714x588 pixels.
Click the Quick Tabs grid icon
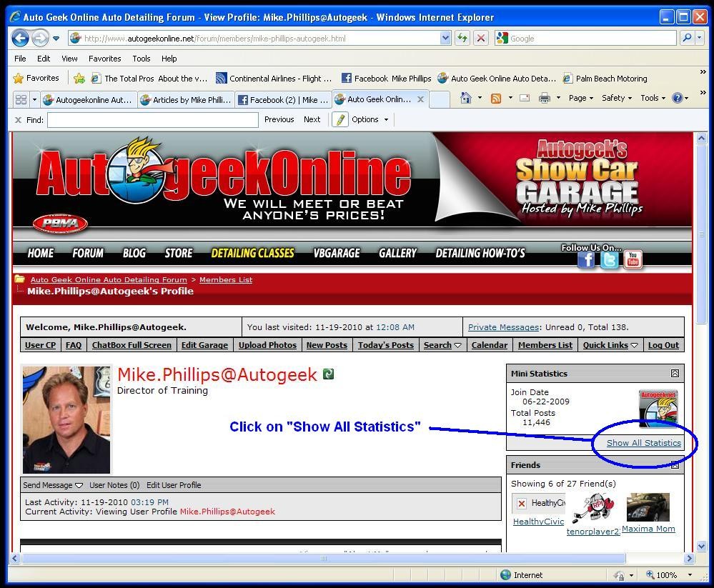[x=21, y=99]
